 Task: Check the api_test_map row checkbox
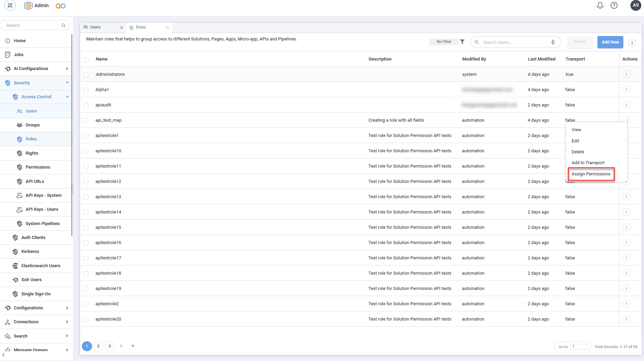(86, 120)
